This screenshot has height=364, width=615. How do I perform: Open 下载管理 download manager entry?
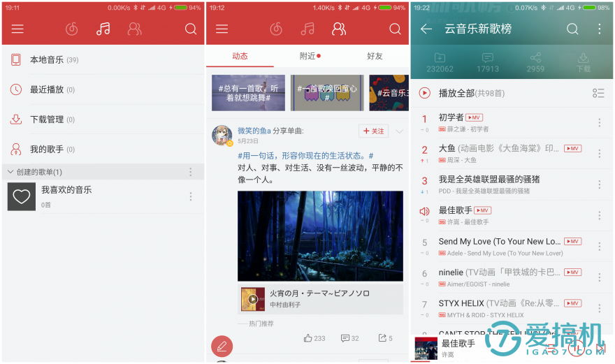103,119
